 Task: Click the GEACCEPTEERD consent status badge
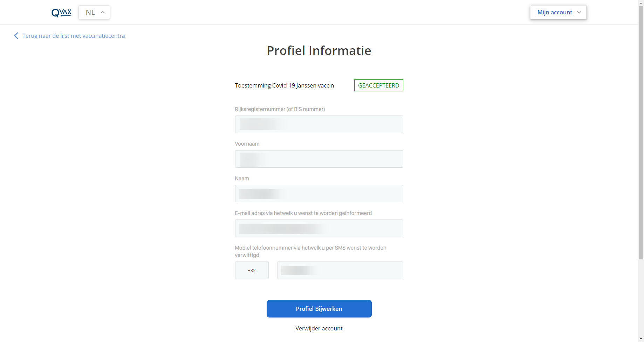[x=378, y=85]
